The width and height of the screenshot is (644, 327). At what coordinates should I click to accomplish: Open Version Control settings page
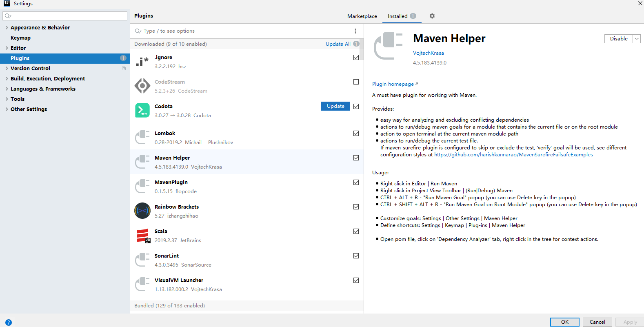pos(30,69)
